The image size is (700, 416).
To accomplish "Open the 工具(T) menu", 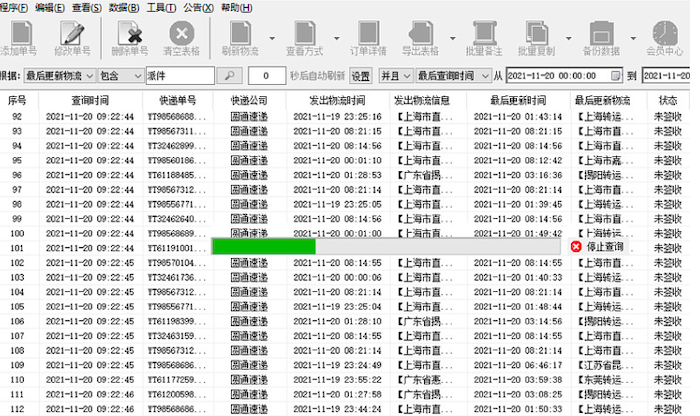I will (x=161, y=8).
